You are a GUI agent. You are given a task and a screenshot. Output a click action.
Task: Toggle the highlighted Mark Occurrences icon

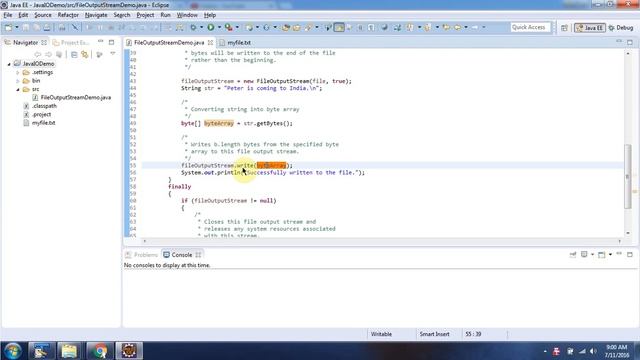point(339,27)
